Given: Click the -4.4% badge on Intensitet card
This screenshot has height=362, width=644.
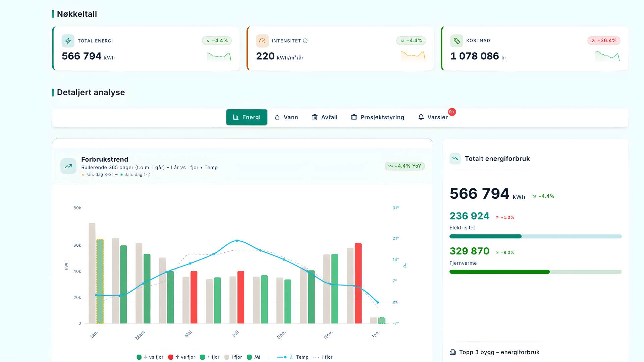Looking at the screenshot, I should [411, 41].
